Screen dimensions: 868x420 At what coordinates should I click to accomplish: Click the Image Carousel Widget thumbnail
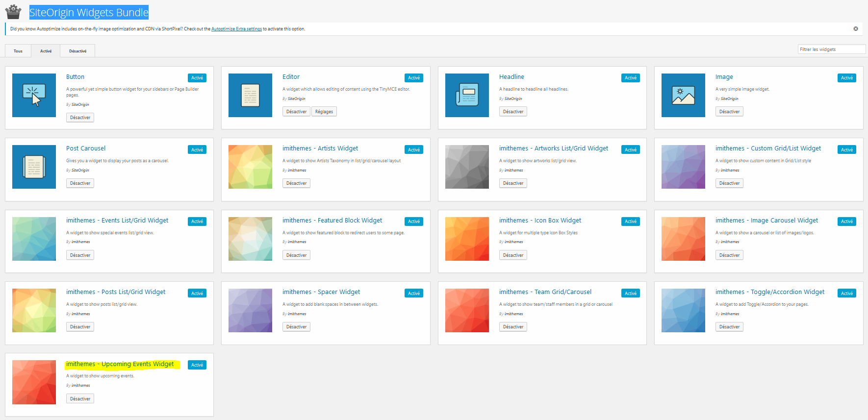tap(683, 239)
